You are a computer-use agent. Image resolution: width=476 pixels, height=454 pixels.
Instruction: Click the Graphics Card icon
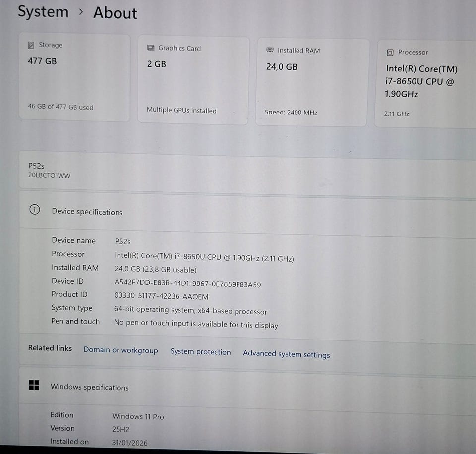click(x=151, y=48)
